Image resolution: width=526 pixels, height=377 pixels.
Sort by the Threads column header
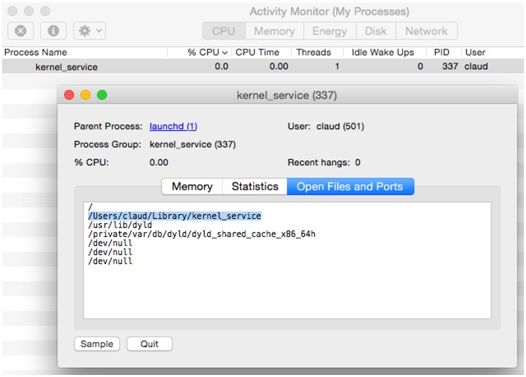click(314, 52)
